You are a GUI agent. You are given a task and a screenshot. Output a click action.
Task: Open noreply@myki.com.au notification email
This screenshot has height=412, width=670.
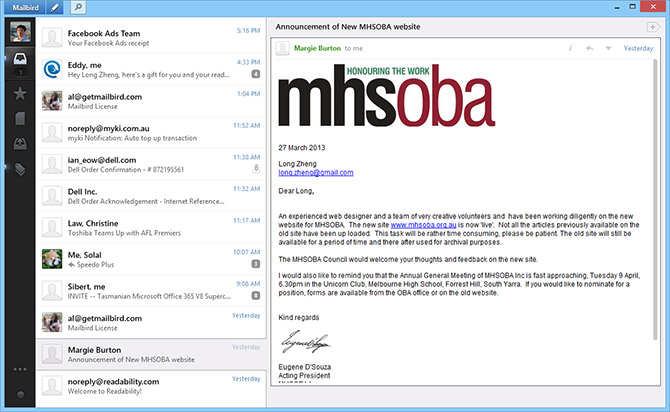click(151, 132)
